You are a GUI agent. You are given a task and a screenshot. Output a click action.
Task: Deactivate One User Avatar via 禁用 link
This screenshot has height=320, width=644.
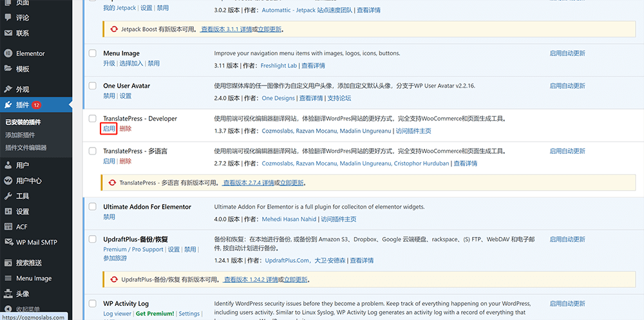pos(109,96)
